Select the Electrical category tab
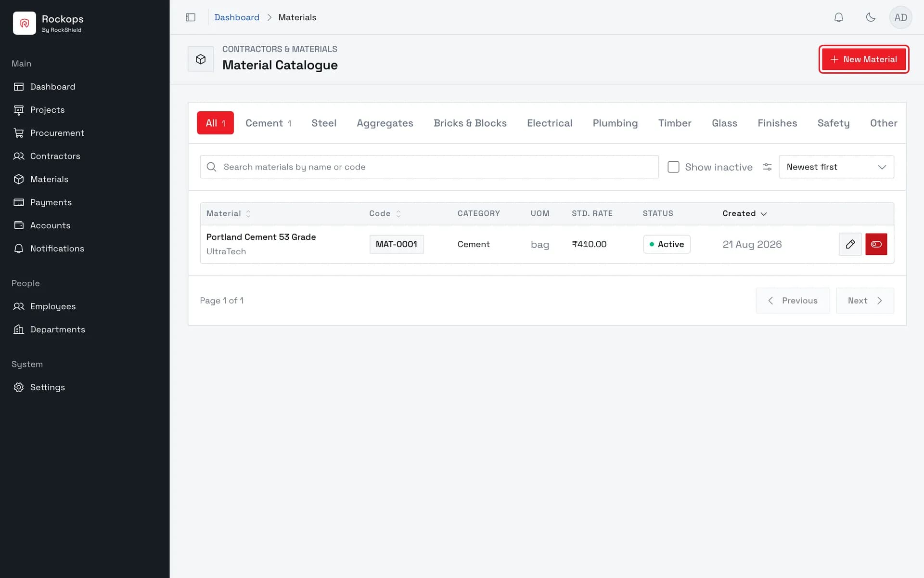 [x=550, y=123]
